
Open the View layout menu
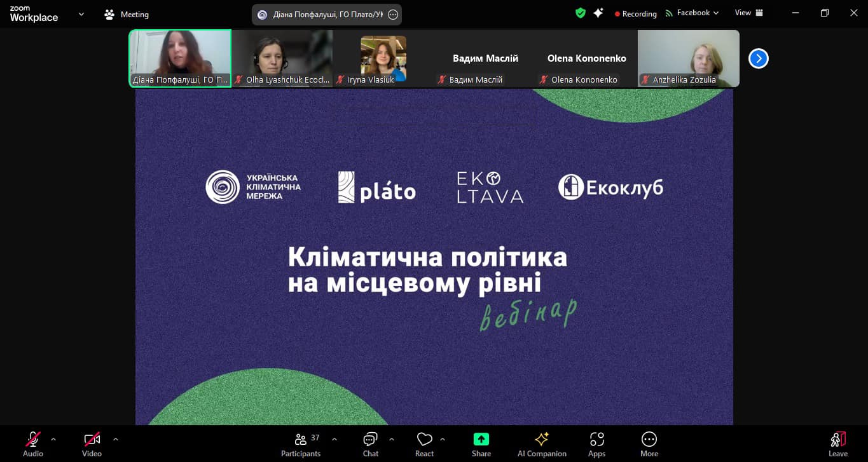pos(749,13)
